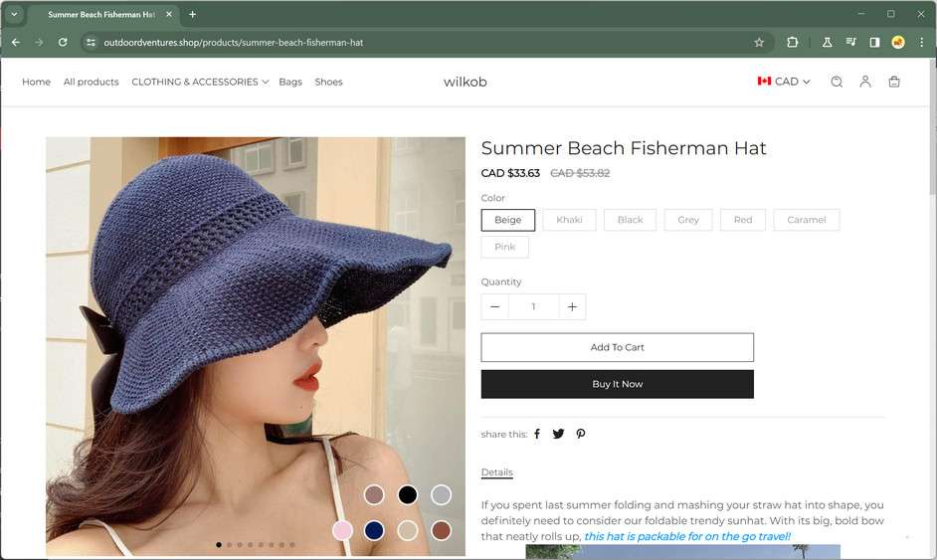The height and width of the screenshot is (560, 937).
Task: Select the navy blue swatch on the image
Action: point(374,530)
